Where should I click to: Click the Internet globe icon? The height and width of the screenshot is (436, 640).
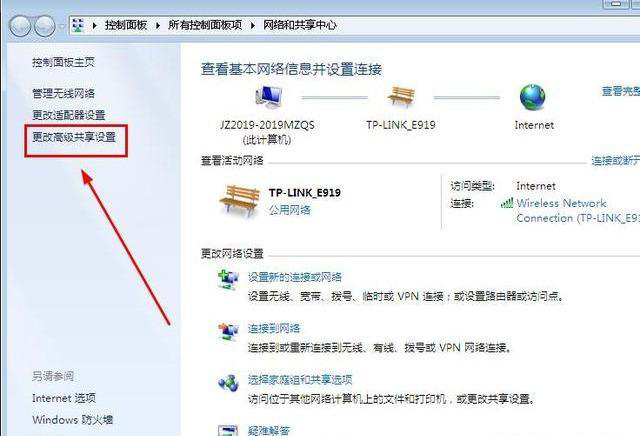tap(532, 97)
